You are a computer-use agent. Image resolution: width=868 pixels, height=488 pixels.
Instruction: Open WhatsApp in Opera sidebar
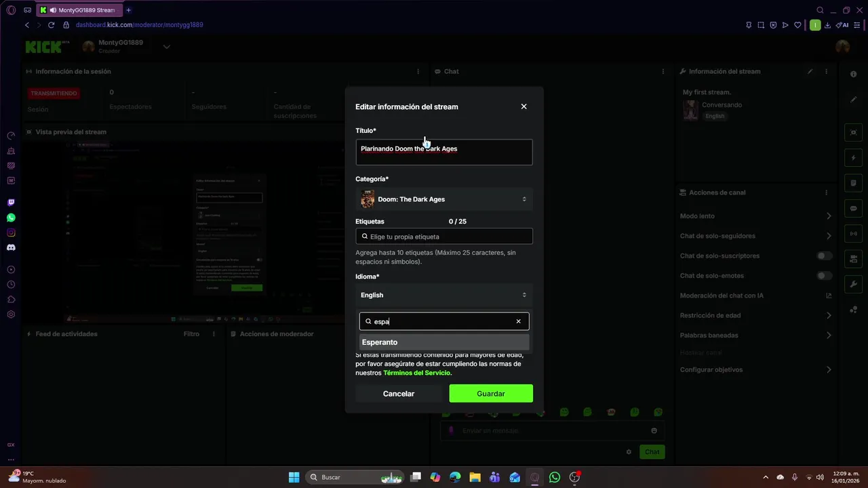click(11, 218)
